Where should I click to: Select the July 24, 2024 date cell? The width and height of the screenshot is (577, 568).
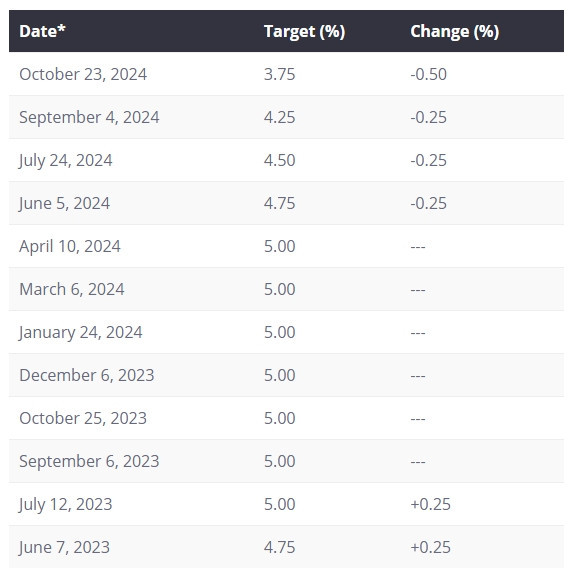(66, 160)
